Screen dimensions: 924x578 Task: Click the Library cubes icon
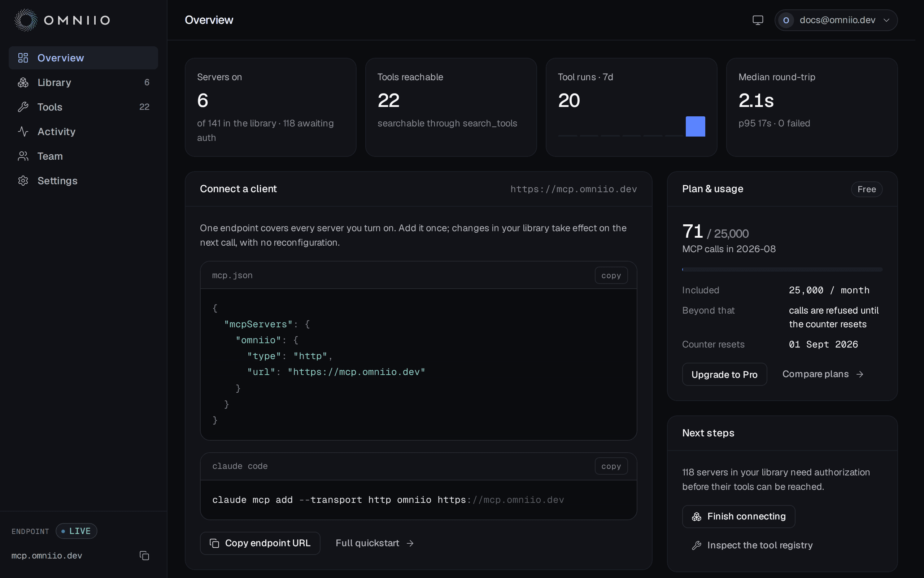coord(23,82)
